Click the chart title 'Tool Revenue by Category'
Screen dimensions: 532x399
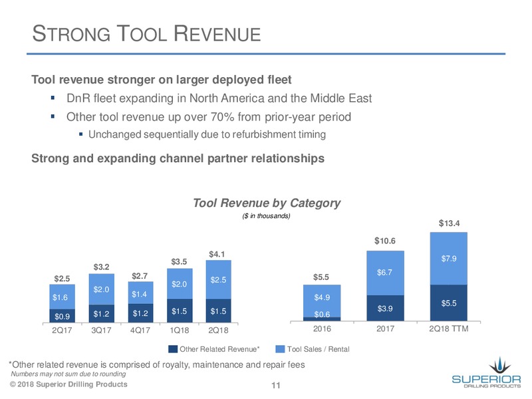tap(267, 203)
